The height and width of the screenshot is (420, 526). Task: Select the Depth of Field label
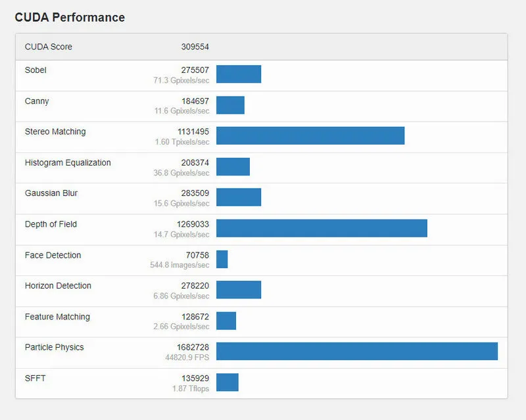[51, 224]
